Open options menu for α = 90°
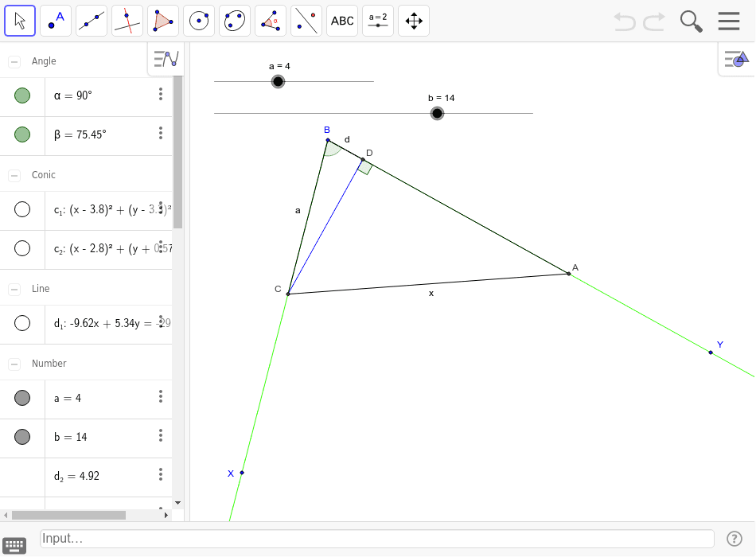Viewport: 756px width, 557px height. point(161,94)
